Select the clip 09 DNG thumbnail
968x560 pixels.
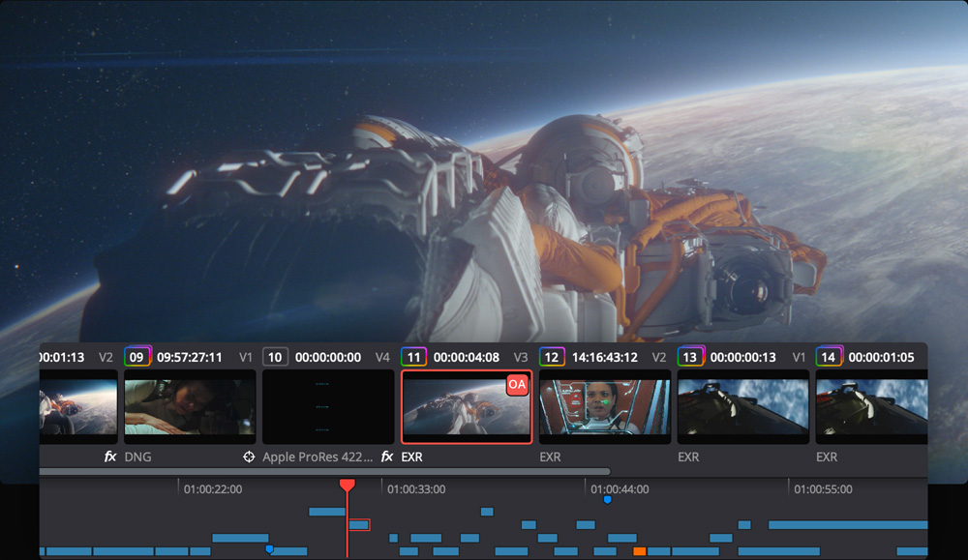coord(190,406)
